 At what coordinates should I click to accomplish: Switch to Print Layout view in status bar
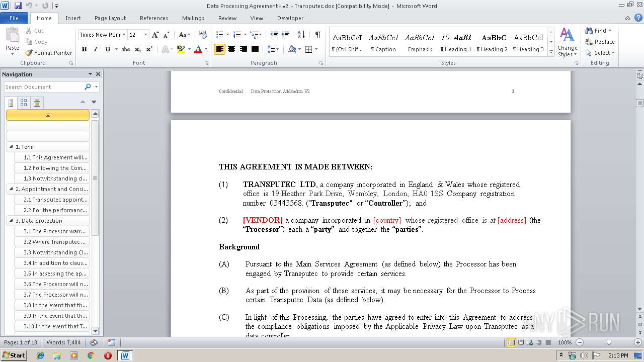[x=512, y=342]
